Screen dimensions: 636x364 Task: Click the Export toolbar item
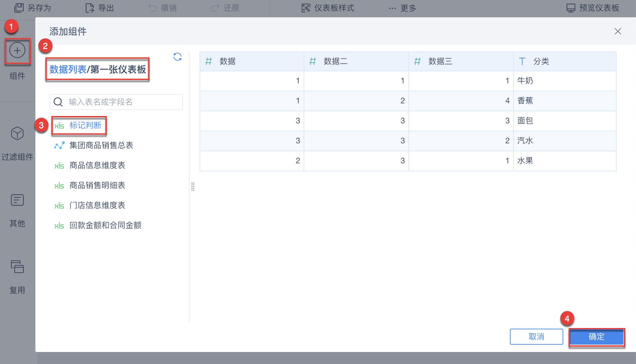100,8
